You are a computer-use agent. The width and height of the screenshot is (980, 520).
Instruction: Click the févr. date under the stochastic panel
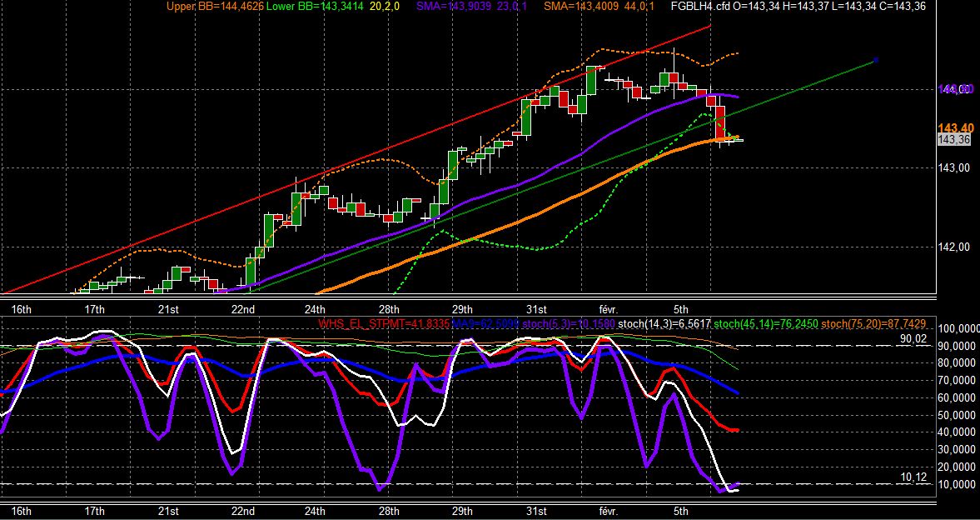pos(608,511)
